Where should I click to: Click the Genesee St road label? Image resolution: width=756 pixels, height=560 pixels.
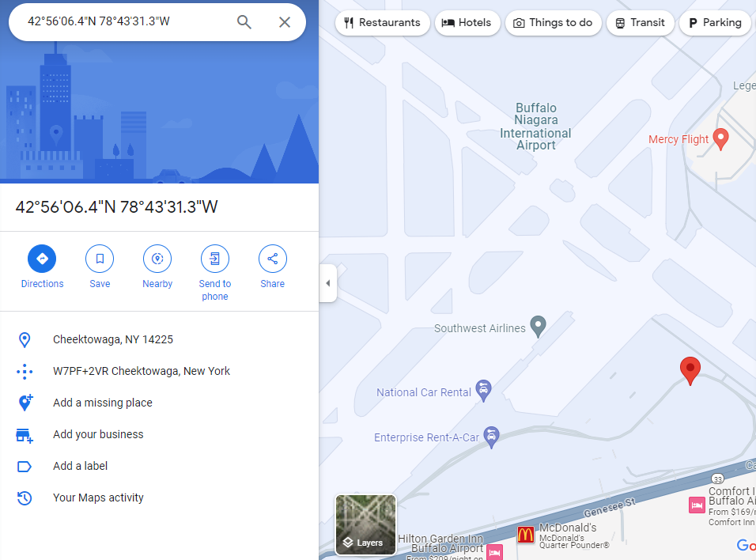(x=610, y=508)
